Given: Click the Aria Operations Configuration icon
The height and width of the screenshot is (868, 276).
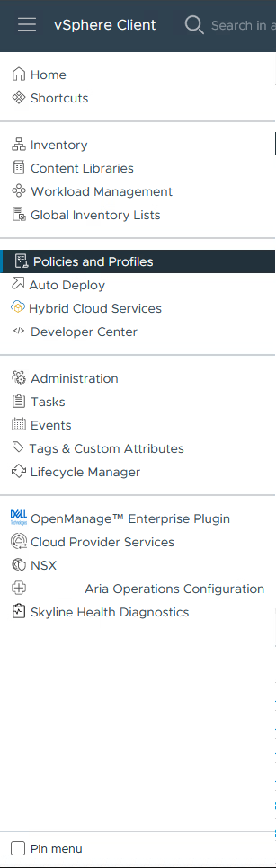Looking at the screenshot, I should point(18,588).
